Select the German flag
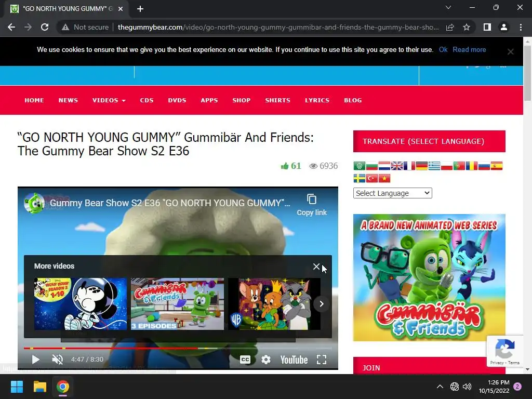This screenshot has width=532, height=399. pos(422,166)
